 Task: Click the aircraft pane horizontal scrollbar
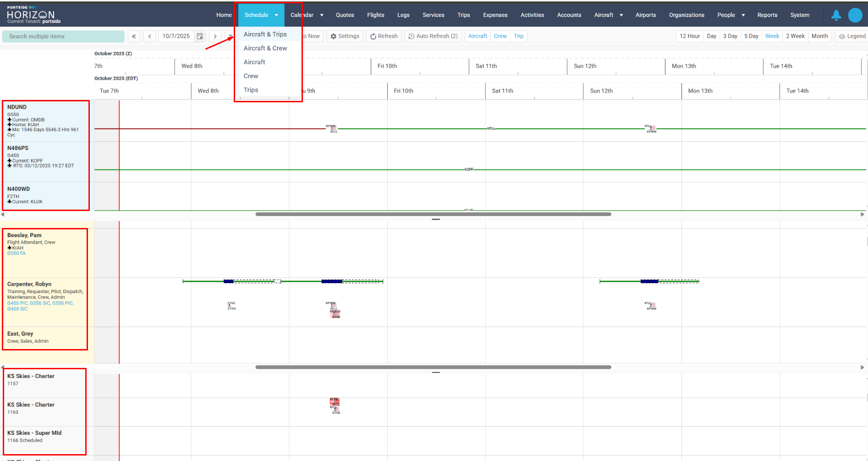433,214
